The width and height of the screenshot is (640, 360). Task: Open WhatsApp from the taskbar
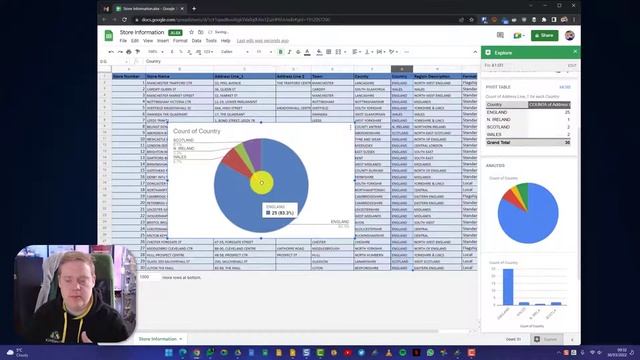[430, 353]
